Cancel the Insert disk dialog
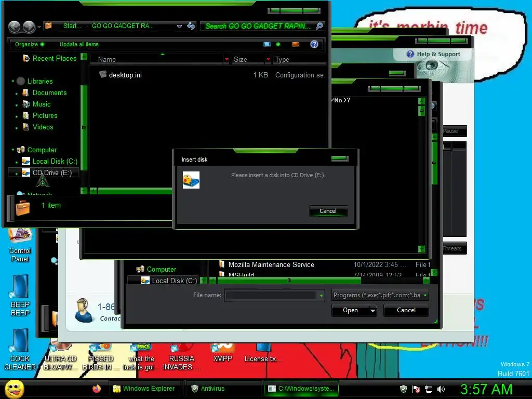 pyautogui.click(x=328, y=211)
